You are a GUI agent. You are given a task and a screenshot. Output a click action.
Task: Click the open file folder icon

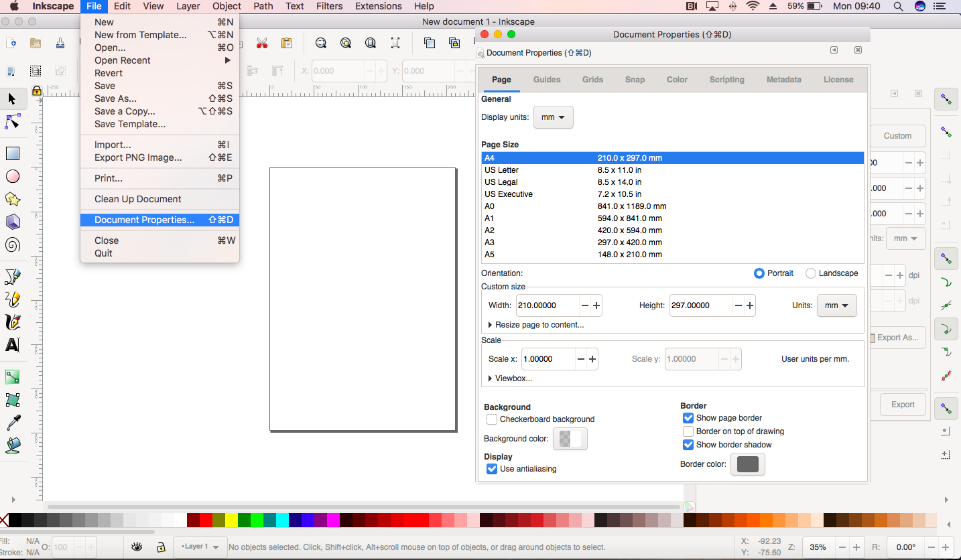pos(36,44)
